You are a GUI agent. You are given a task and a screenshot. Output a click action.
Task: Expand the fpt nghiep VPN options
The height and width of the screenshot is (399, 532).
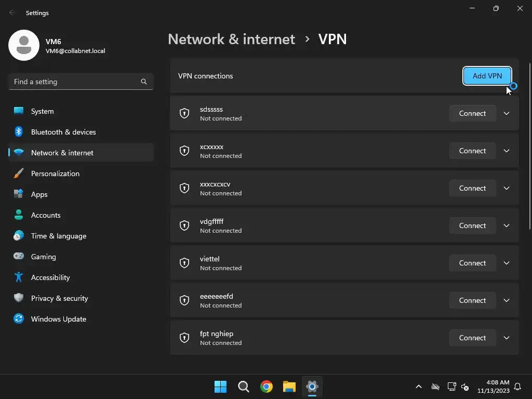(x=507, y=338)
